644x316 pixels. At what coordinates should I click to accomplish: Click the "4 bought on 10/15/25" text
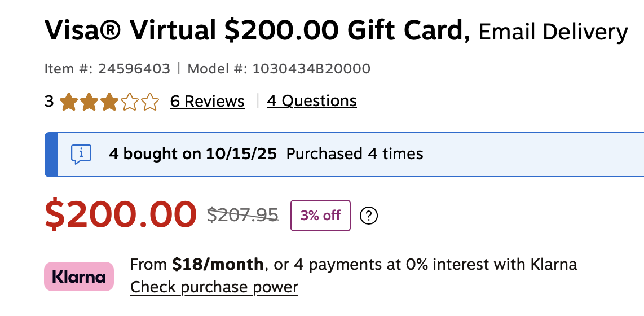click(193, 153)
